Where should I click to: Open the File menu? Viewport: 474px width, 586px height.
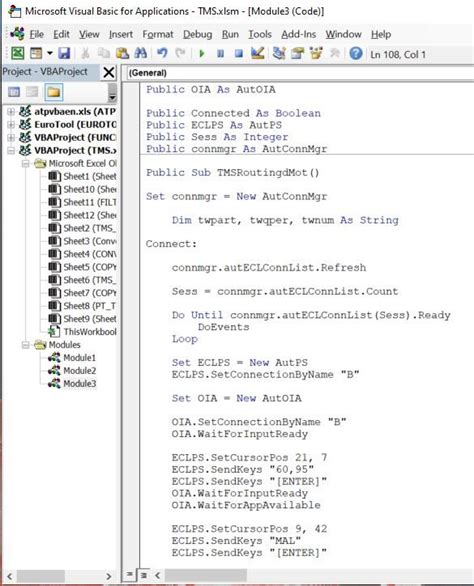pos(37,34)
